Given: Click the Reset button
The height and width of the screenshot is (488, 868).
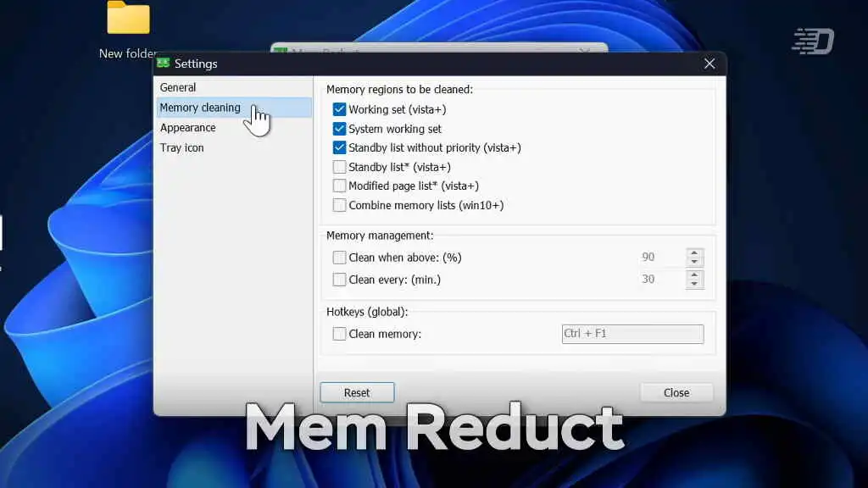Looking at the screenshot, I should click(357, 392).
